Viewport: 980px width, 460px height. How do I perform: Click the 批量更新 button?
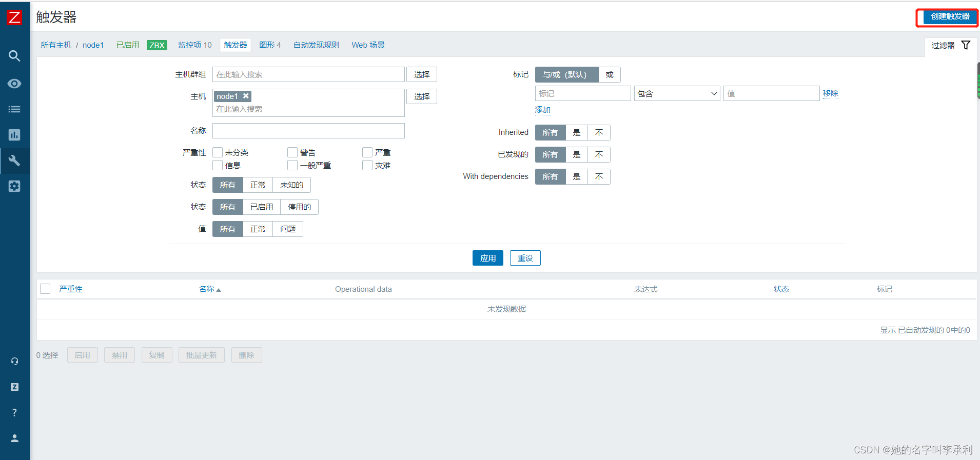tap(202, 355)
